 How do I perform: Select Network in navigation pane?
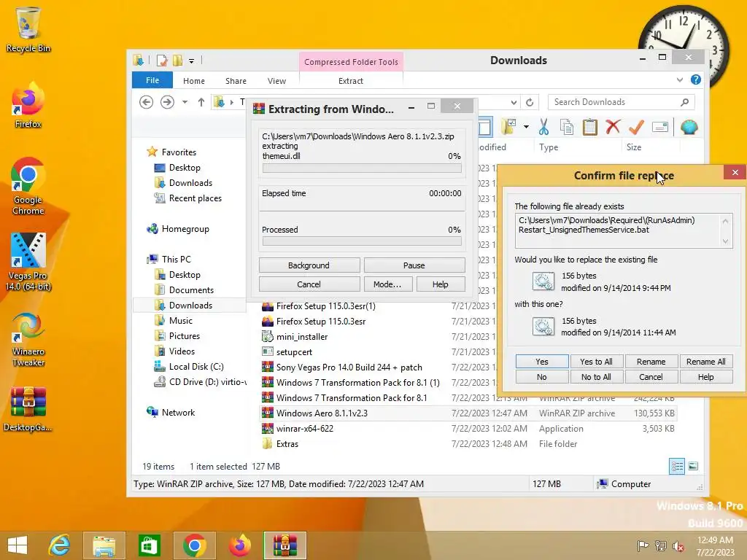[x=178, y=413]
